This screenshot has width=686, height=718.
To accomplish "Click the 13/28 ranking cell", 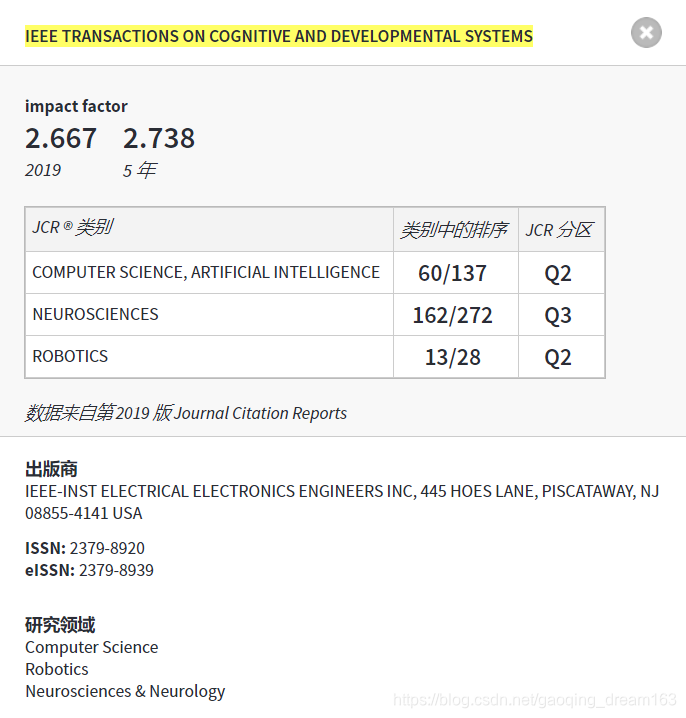I will coord(456,357).
